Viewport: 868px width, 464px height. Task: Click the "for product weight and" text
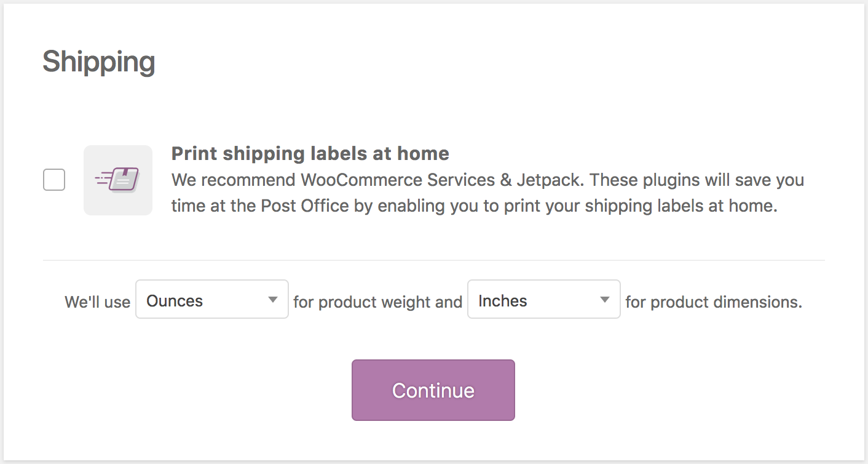tap(378, 302)
